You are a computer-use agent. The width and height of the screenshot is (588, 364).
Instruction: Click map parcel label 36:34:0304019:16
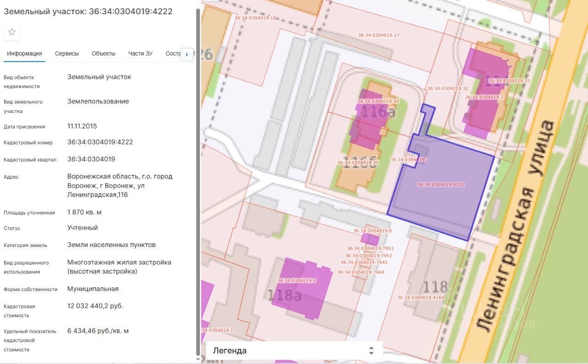pyautogui.click(x=255, y=18)
